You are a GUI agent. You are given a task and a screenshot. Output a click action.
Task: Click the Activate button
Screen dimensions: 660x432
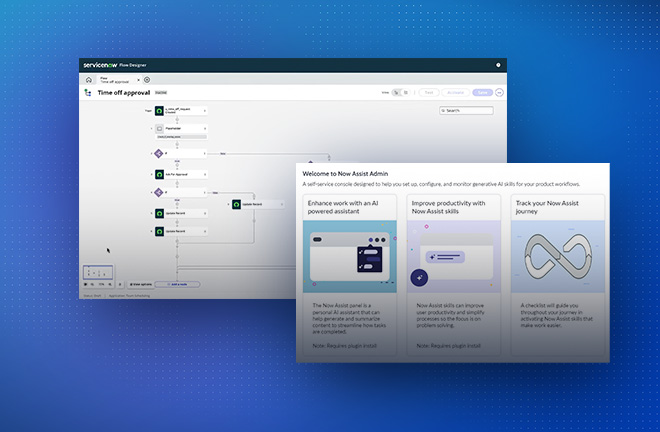point(455,93)
